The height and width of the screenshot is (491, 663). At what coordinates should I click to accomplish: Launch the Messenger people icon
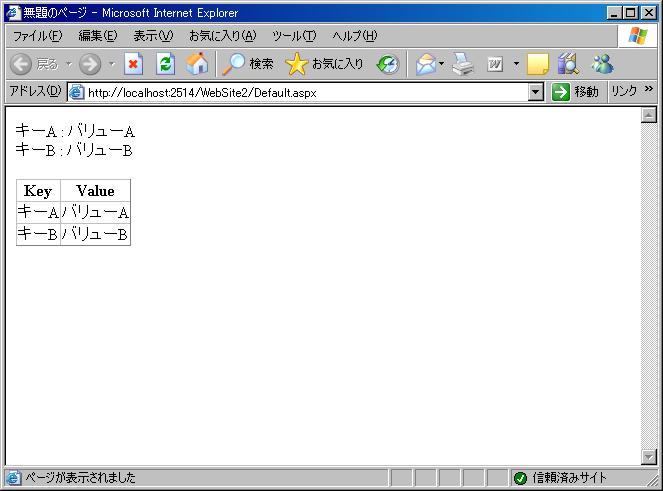pyautogui.click(x=603, y=64)
